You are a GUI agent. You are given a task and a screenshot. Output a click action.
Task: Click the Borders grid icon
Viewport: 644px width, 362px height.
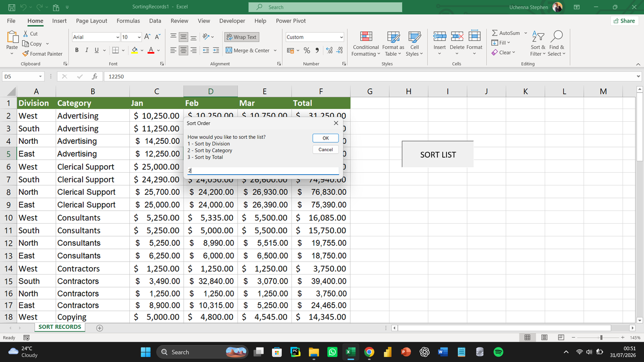pyautogui.click(x=114, y=50)
